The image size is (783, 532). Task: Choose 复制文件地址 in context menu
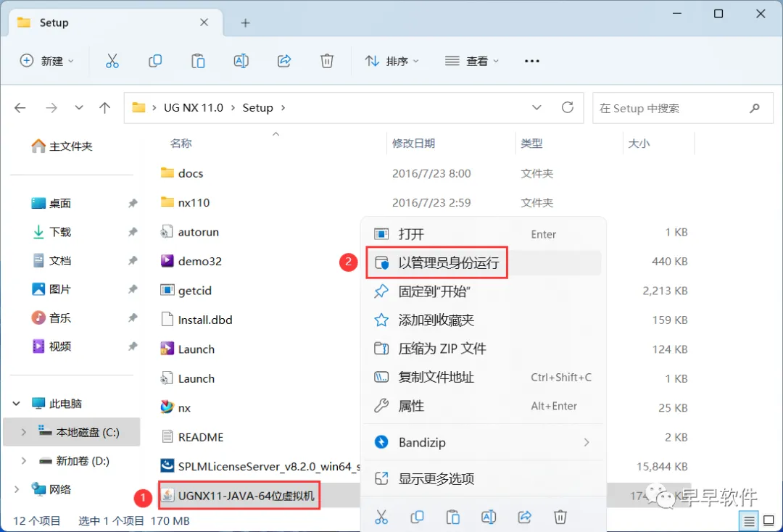click(x=484, y=378)
